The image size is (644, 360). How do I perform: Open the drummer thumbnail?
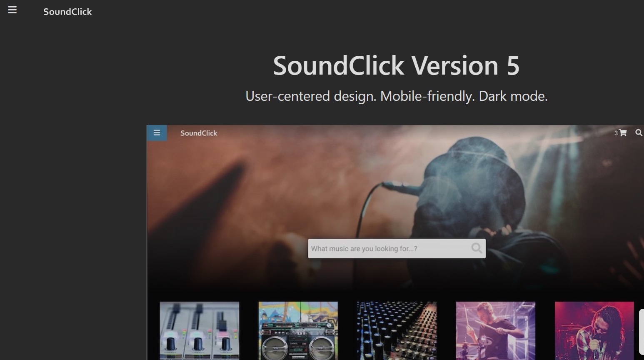[496, 331]
